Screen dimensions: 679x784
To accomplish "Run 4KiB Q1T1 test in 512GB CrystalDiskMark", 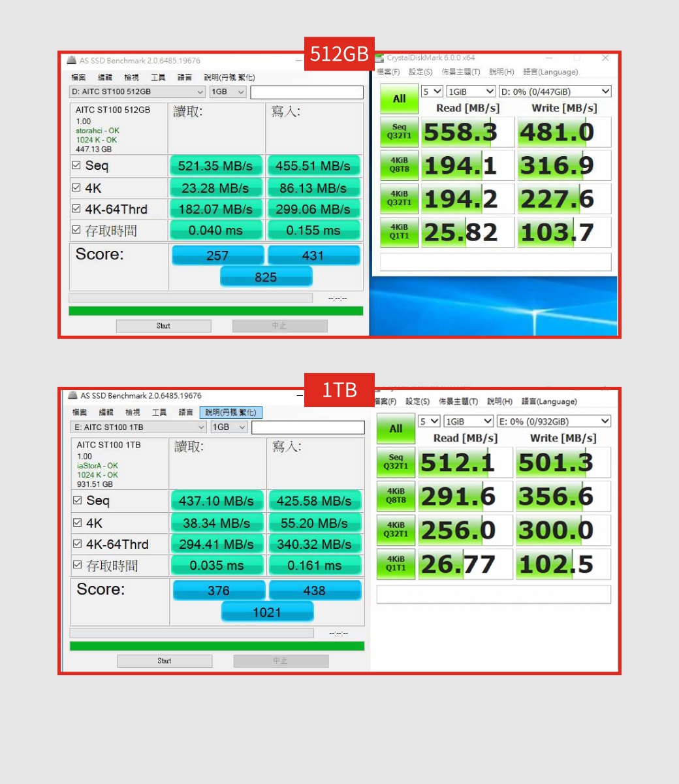I will click(399, 232).
